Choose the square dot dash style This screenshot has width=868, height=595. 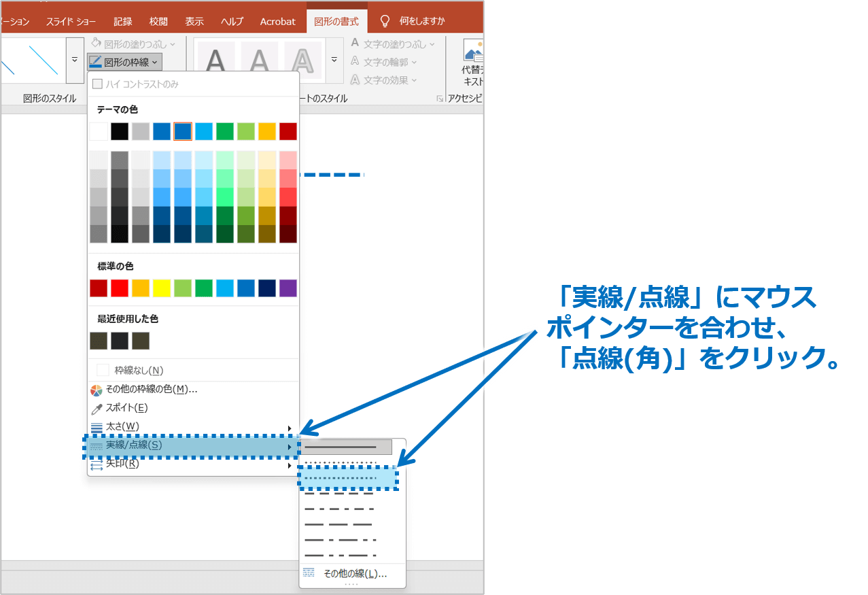[x=348, y=478]
